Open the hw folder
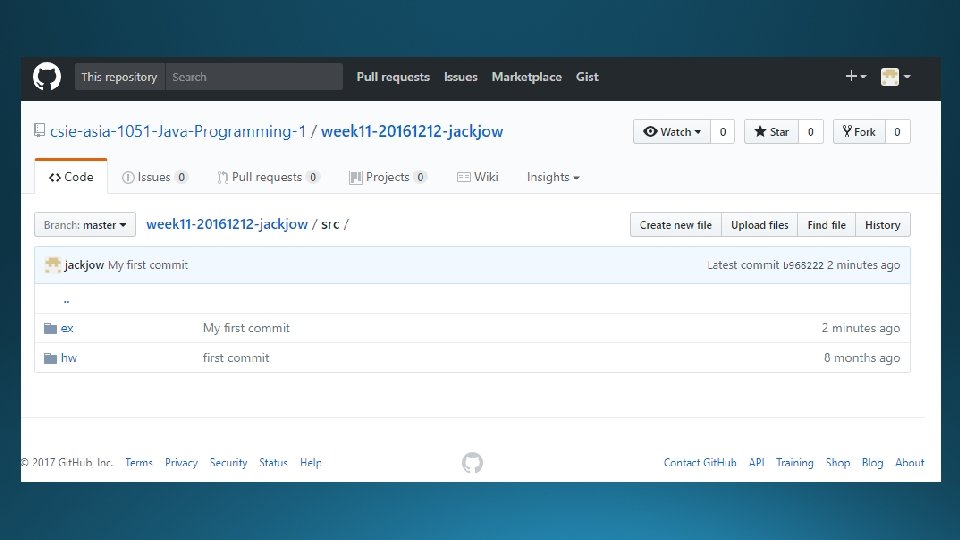This screenshot has width=960, height=540. (x=69, y=358)
